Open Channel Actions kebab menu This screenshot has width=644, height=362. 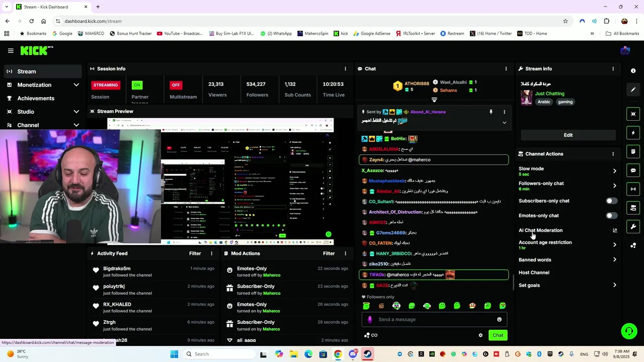613,154
